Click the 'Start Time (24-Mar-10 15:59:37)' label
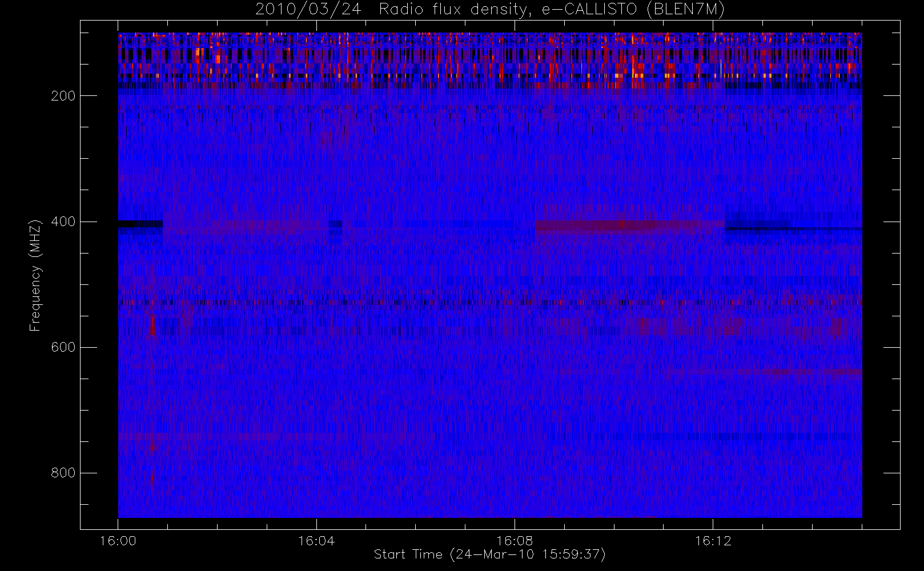 (489, 554)
